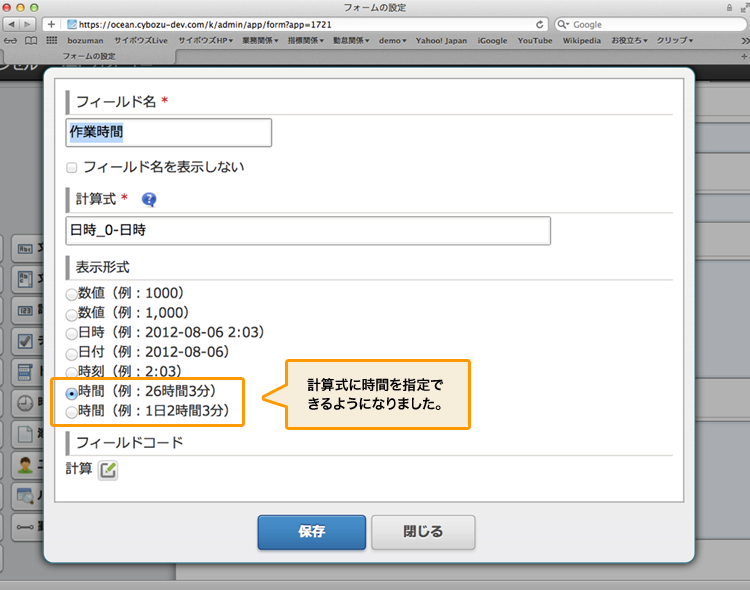Enable フィールド名を表示しない checkbox
Screen dimensions: 750x590
[72, 167]
